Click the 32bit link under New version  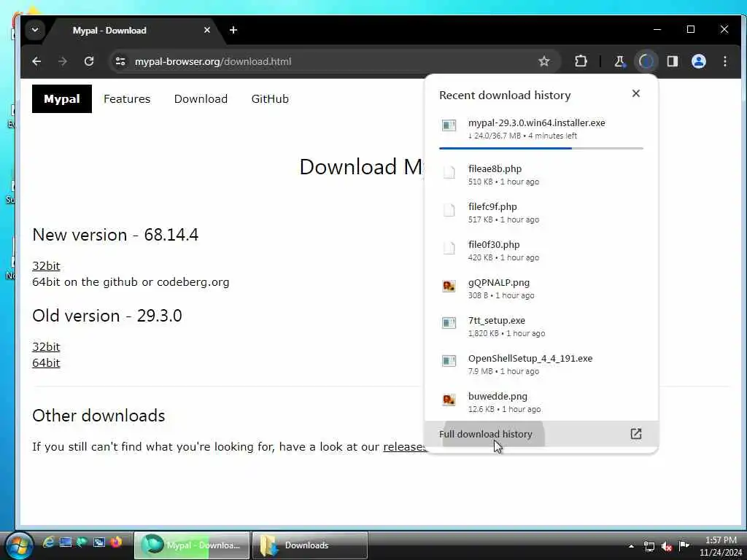[46, 265]
